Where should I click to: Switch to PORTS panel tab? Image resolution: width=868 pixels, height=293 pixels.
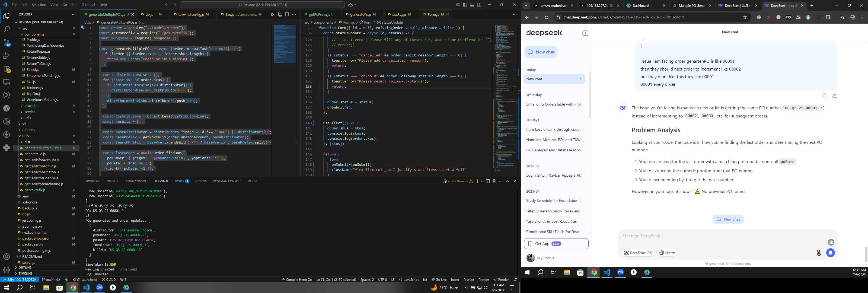click(x=182, y=181)
